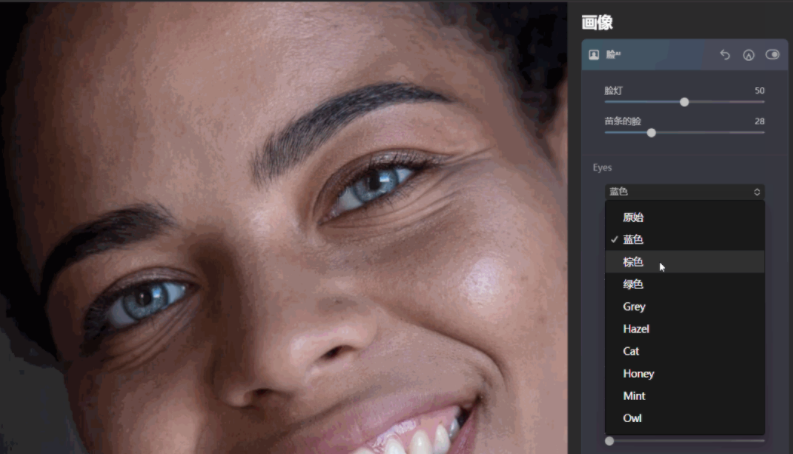
Task: Click the 苗条的脸 slider handle
Action: [x=651, y=132]
